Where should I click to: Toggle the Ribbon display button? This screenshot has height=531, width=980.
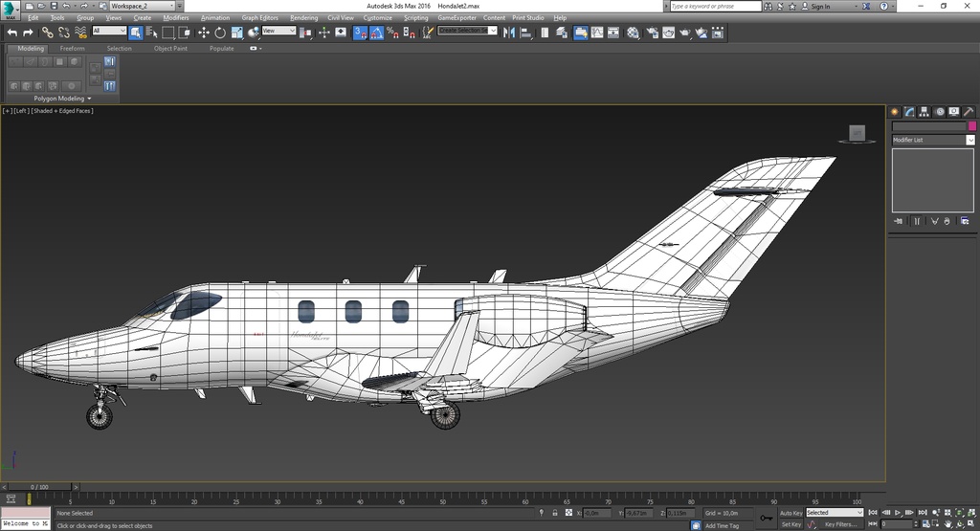581,33
